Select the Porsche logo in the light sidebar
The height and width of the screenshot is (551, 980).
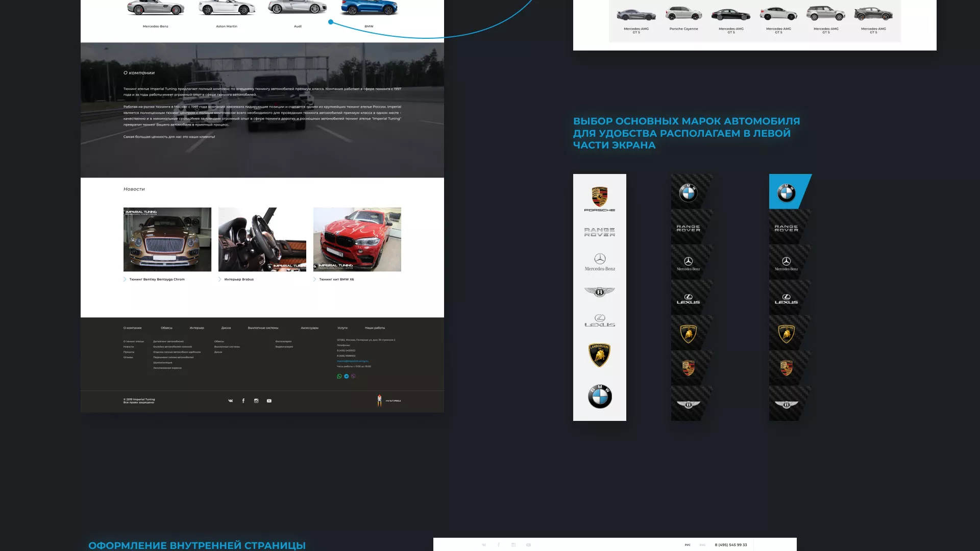600,199
